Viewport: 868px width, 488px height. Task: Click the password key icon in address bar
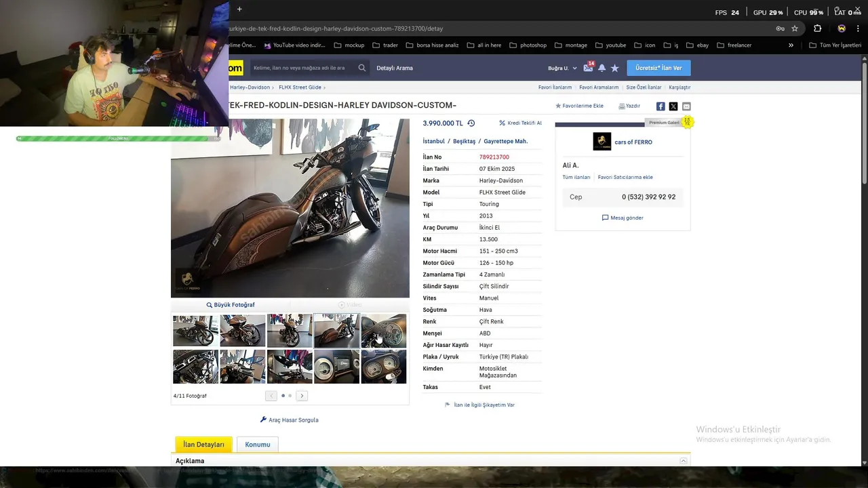pos(781,28)
